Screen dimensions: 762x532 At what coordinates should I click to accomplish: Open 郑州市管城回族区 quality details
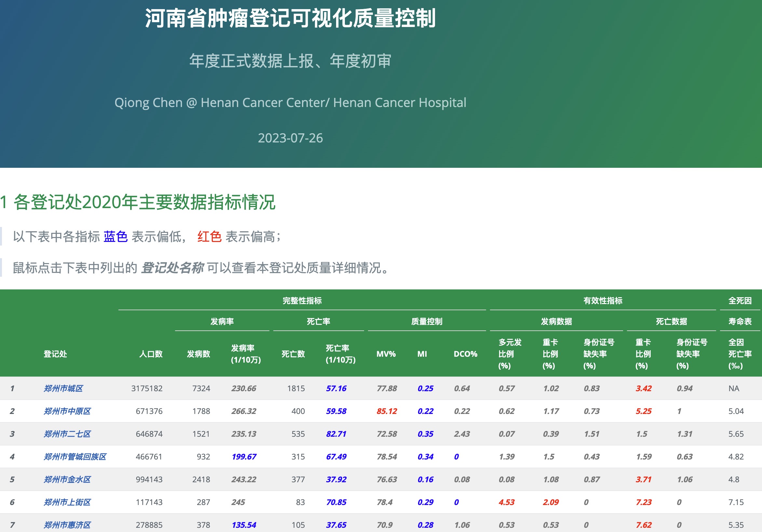point(75,457)
